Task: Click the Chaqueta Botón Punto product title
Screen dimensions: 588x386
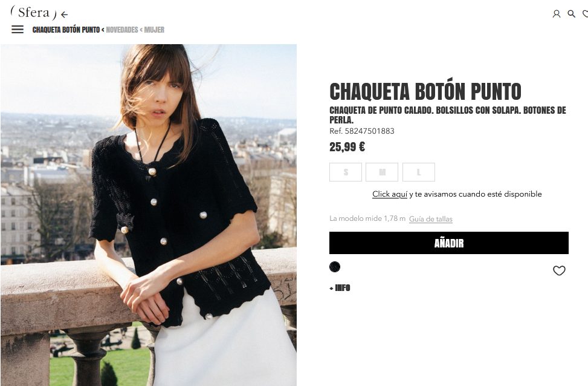Action: point(425,91)
